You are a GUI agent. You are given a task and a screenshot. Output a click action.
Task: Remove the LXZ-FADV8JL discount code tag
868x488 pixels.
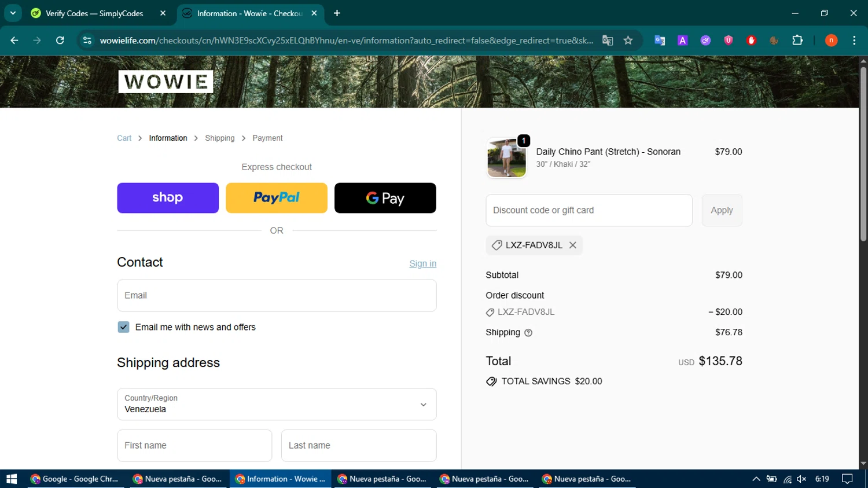click(x=572, y=245)
